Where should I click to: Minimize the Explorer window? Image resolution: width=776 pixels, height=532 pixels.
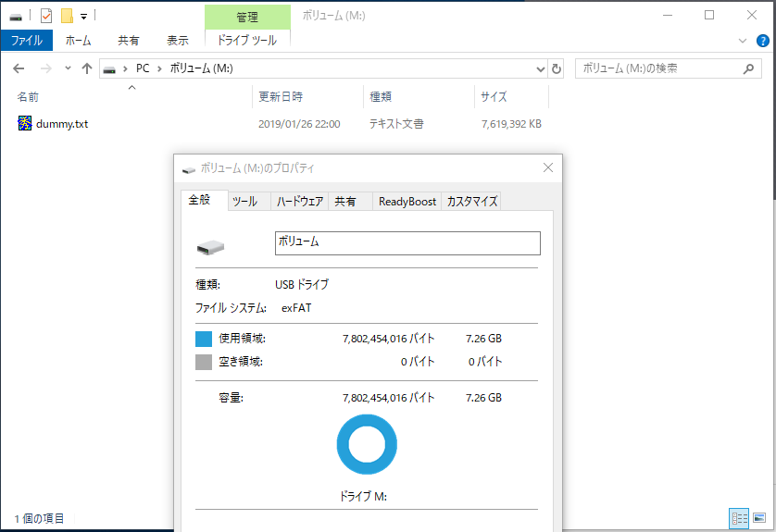668,16
